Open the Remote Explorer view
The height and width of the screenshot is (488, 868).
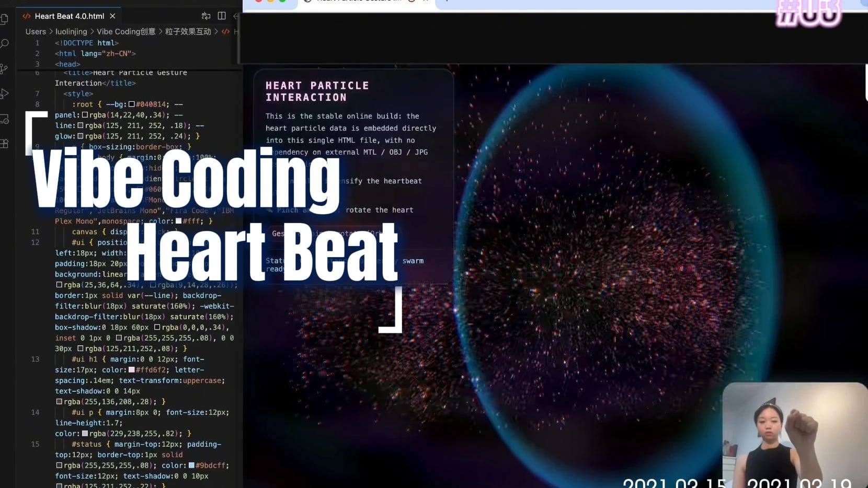point(5,119)
